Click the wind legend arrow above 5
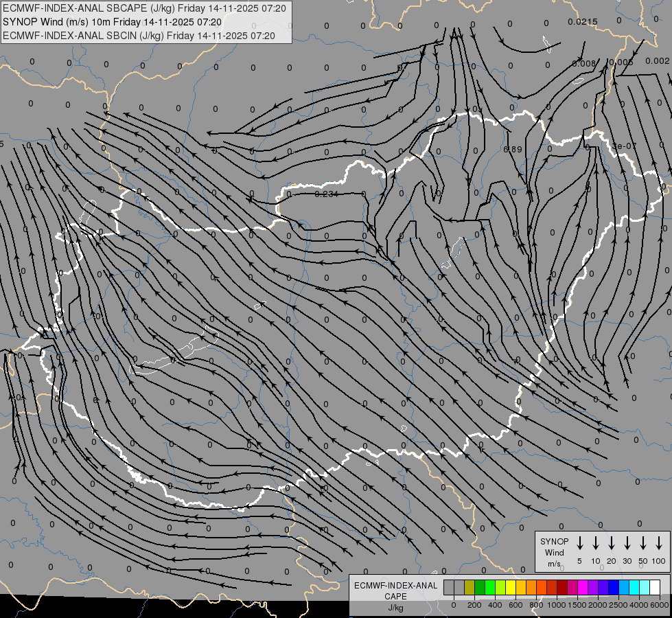Image resolution: width=672 pixels, height=618 pixels. click(x=579, y=543)
